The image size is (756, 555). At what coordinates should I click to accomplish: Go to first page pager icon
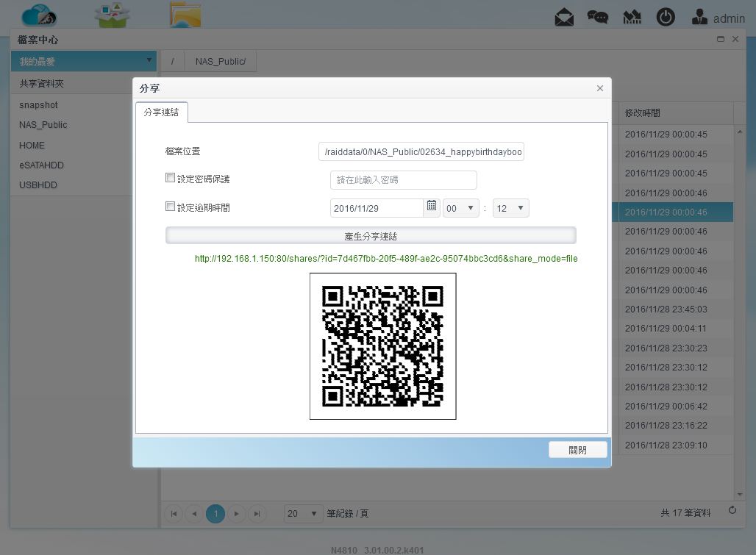pyautogui.click(x=174, y=514)
